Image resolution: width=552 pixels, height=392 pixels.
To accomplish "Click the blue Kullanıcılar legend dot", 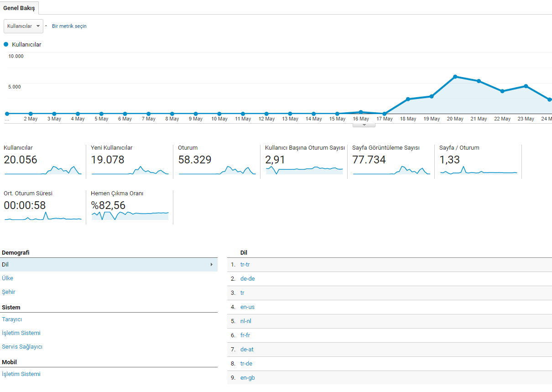I will point(6,44).
